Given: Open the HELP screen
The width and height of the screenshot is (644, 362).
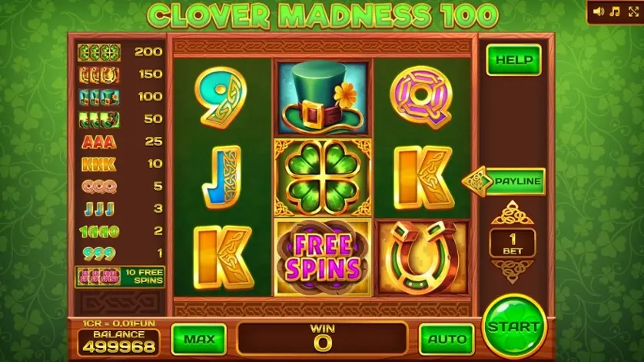Looking at the screenshot, I should coord(513,60).
